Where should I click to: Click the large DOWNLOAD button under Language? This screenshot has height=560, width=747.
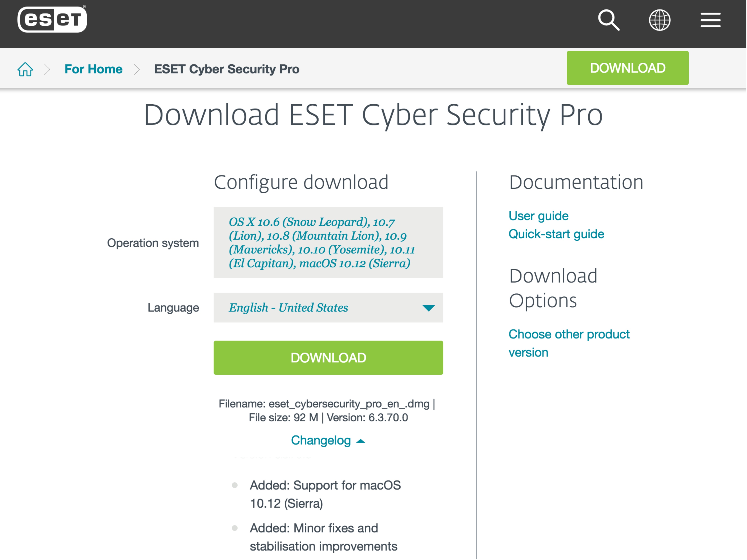[x=328, y=358]
